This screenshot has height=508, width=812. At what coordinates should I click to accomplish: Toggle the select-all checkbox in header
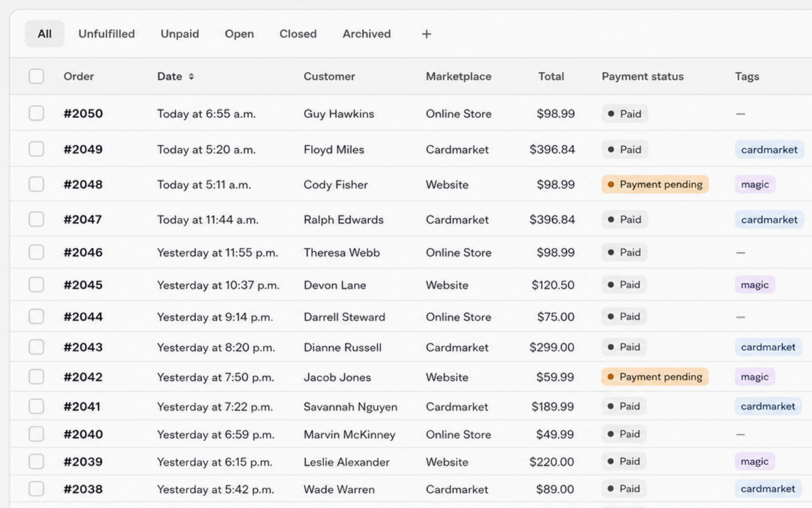[x=36, y=76]
